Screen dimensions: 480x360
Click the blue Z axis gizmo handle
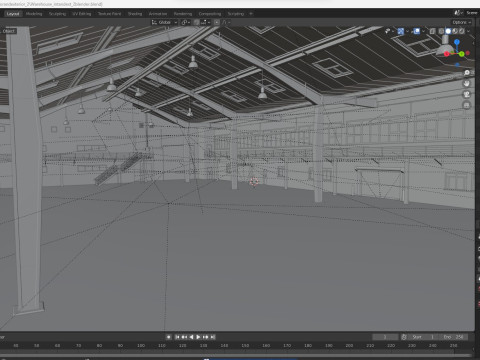[457, 42]
